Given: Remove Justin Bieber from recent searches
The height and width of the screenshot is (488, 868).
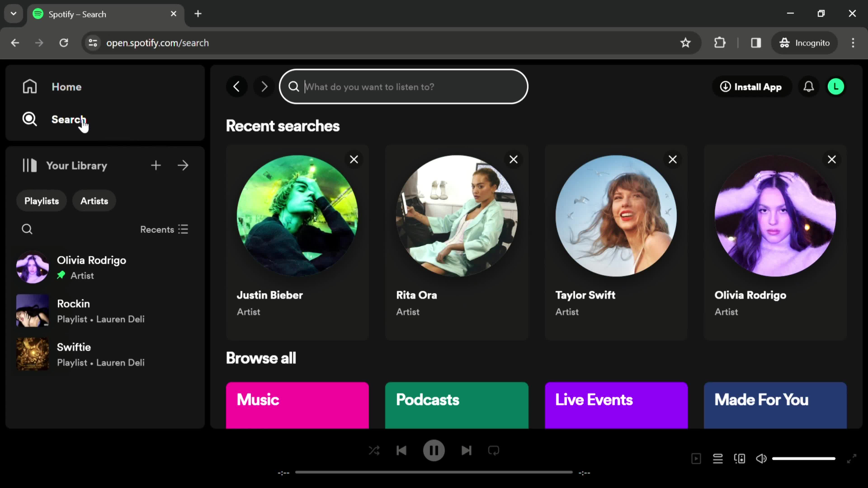Looking at the screenshot, I should (x=354, y=159).
